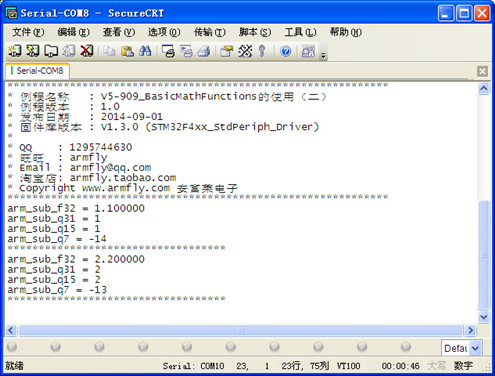The height and width of the screenshot is (376, 495).
Task: Select the Serial-COM8 session tab
Action: (37, 71)
